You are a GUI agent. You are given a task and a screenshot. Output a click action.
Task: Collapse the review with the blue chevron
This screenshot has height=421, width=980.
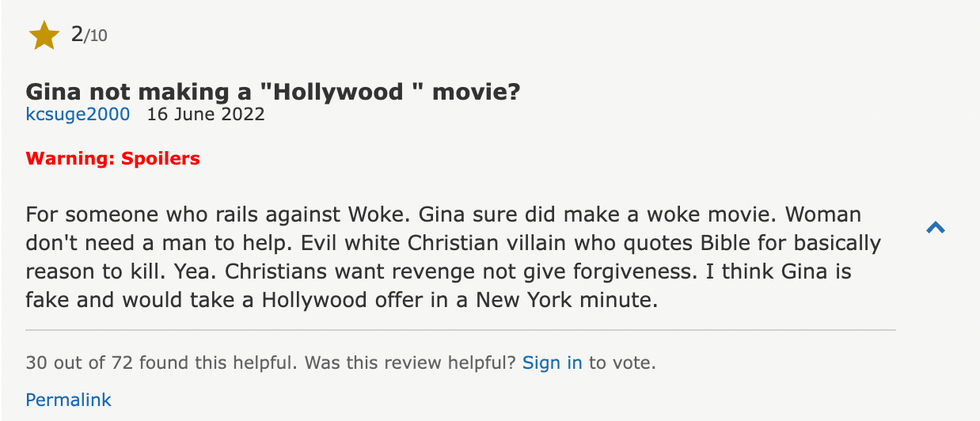[x=936, y=228]
